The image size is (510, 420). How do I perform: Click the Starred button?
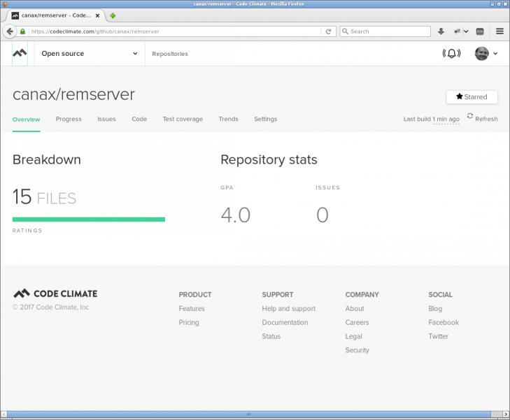tap(472, 97)
